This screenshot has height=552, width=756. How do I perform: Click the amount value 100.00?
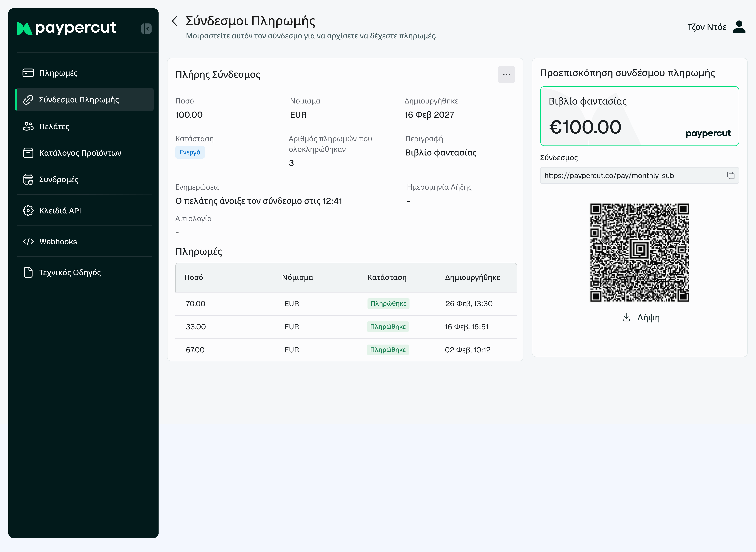click(189, 115)
